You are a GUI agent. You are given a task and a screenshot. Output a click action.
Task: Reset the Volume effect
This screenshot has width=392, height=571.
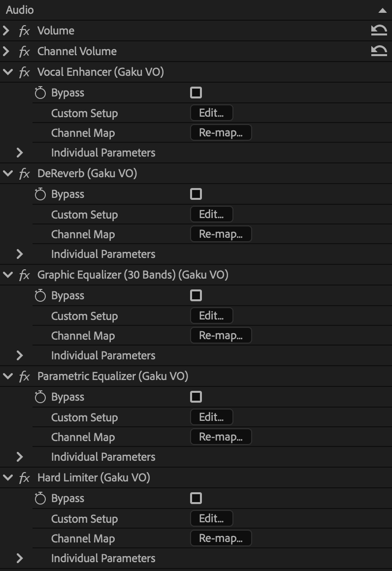(x=378, y=31)
